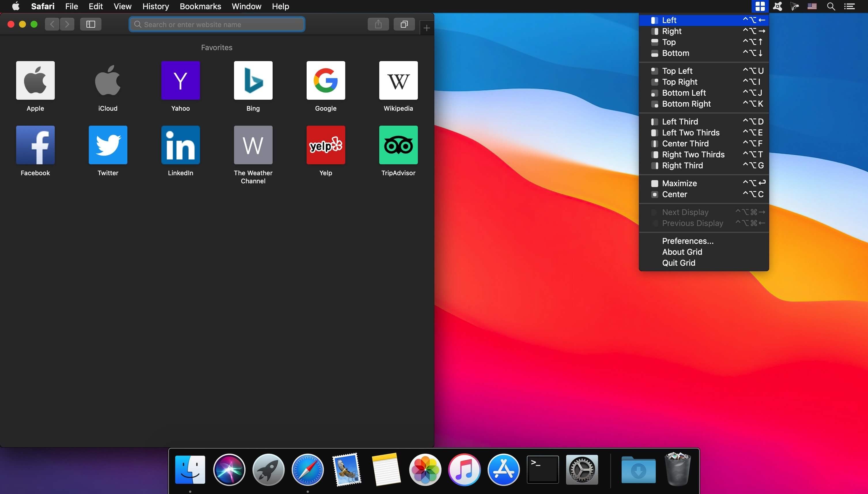Open the Wikipedia favorite
The image size is (868, 494).
coord(398,80)
